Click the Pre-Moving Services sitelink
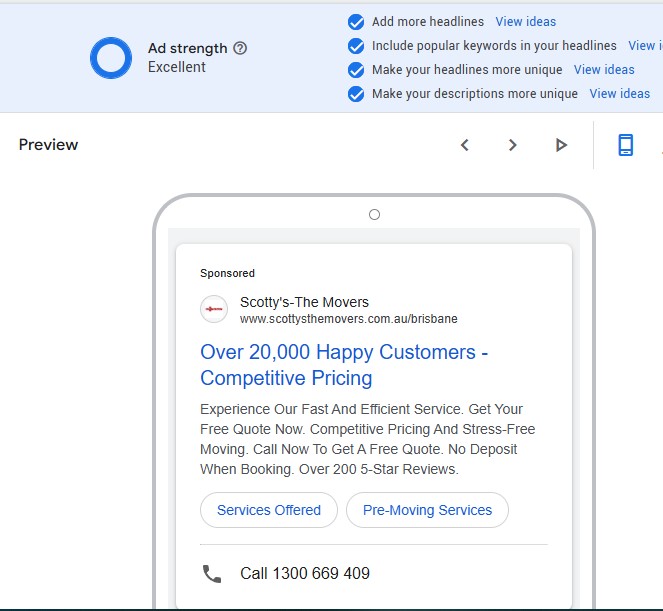The width and height of the screenshot is (663, 611). 427,510
